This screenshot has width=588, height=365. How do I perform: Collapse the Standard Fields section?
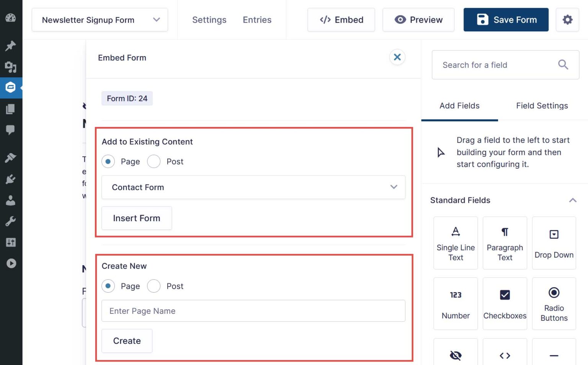point(572,200)
